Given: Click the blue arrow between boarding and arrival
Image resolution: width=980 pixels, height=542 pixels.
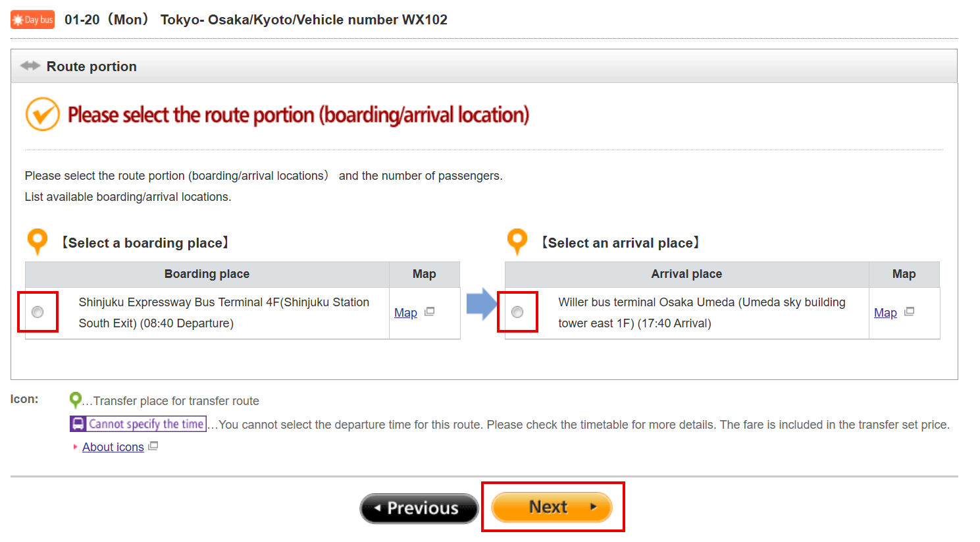Looking at the screenshot, I should pos(481,304).
